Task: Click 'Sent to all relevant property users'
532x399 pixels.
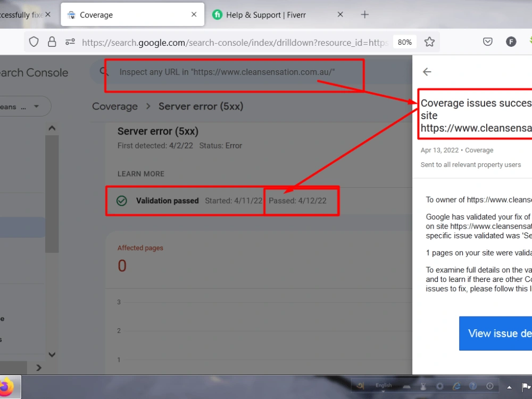Action: (x=471, y=165)
